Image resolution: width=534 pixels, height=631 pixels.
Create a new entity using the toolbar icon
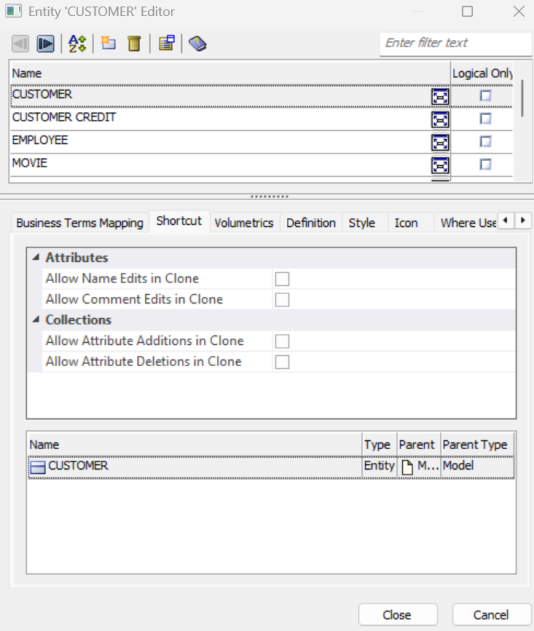pyautogui.click(x=108, y=43)
